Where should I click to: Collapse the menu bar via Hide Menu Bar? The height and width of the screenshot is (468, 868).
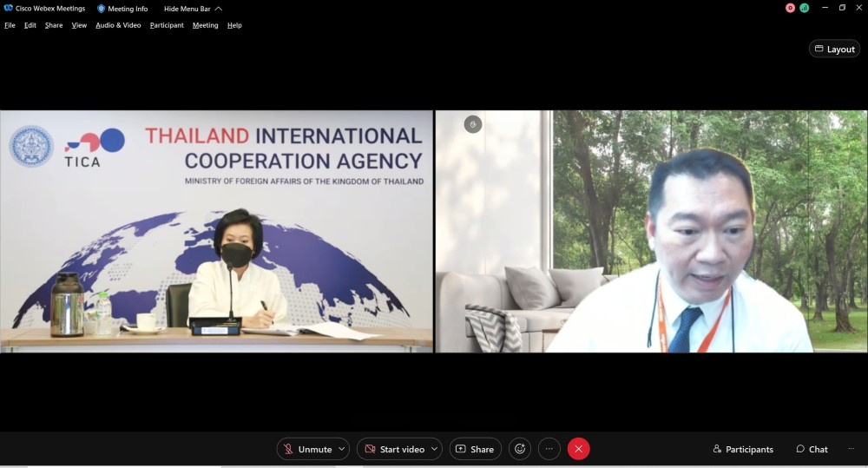click(193, 9)
